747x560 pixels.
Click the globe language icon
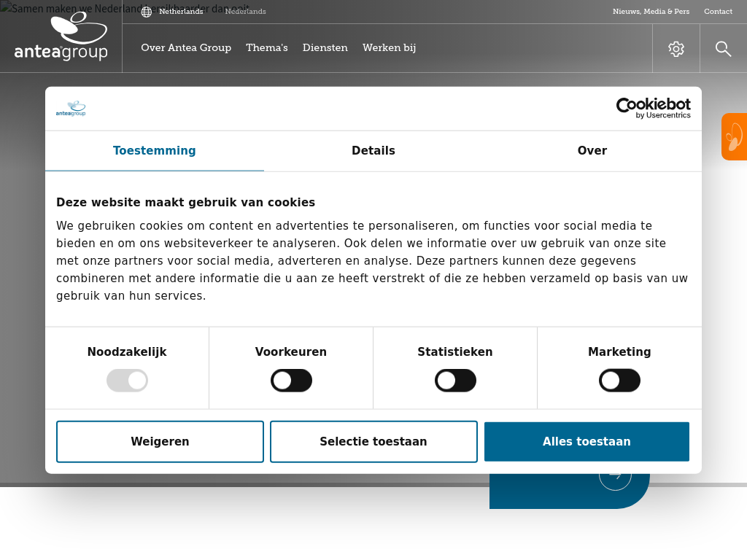point(147,12)
